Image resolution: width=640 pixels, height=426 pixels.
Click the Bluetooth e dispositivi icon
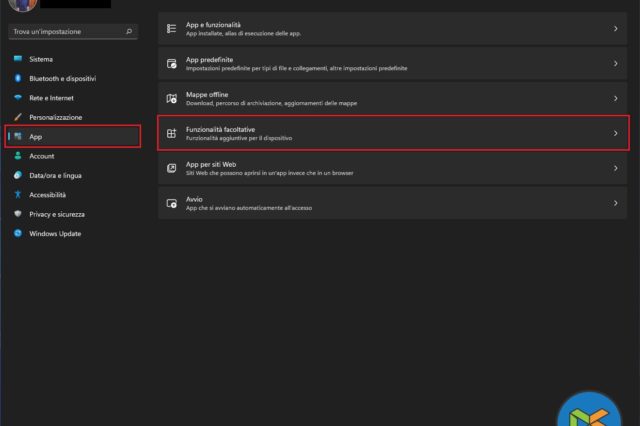click(18, 78)
